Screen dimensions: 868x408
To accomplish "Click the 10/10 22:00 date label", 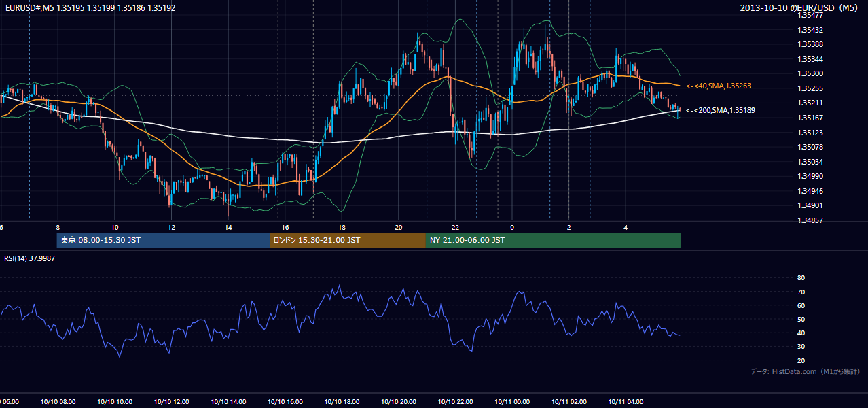I will point(456,402).
